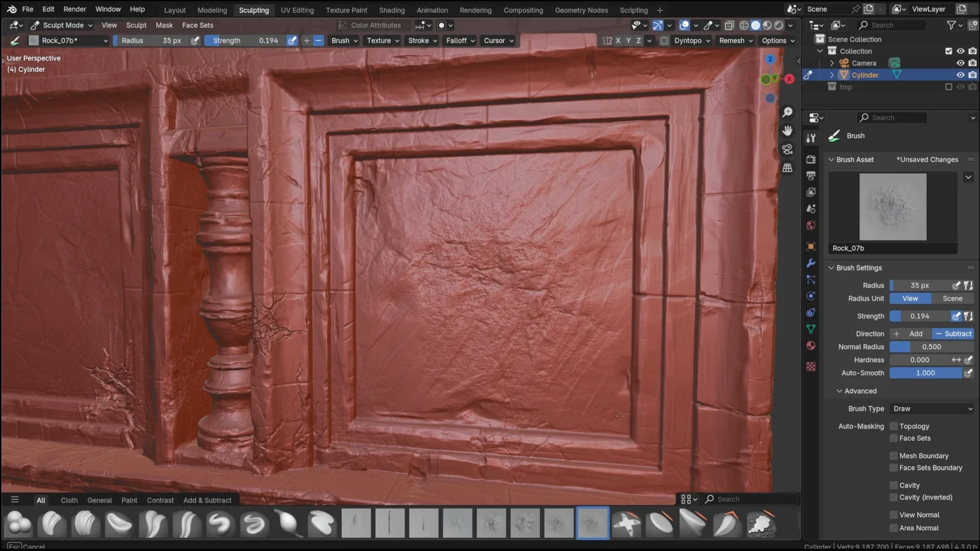Click the hand pan icon in viewport sidebar

point(788,130)
